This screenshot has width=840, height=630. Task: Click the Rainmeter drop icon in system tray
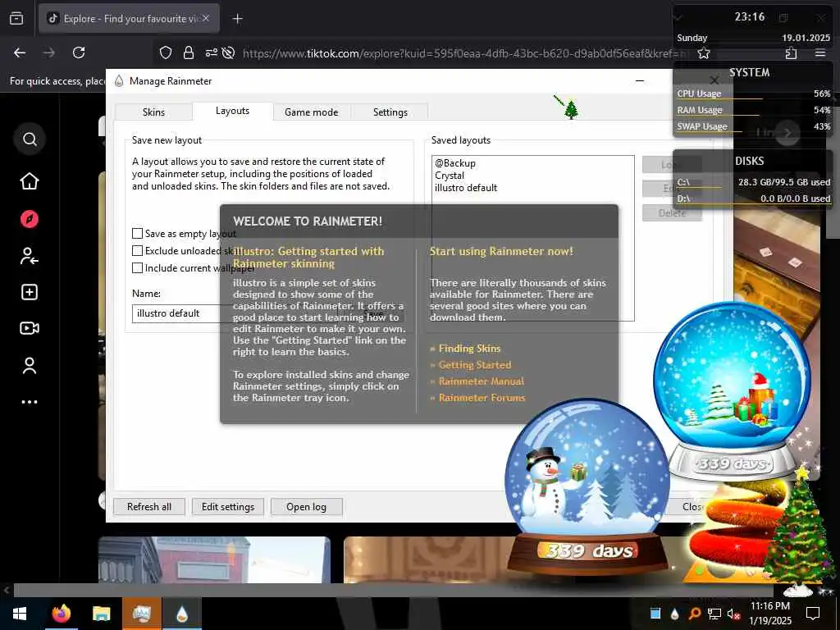point(674,614)
